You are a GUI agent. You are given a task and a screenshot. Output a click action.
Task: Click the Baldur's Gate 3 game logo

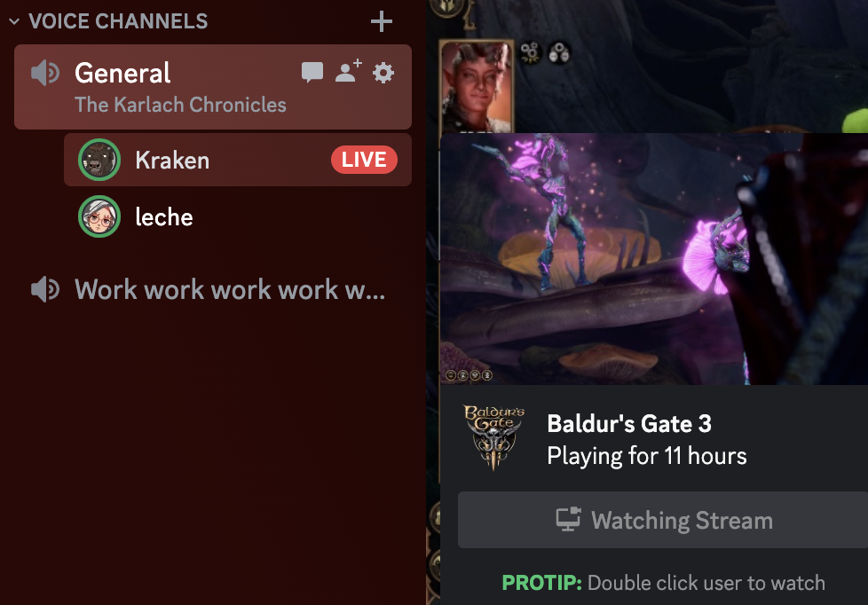point(493,438)
